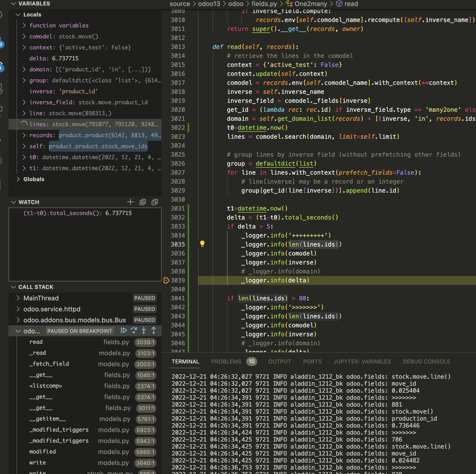This screenshot has width=476, height=474.
Task: Select fields.py in the breadcrumb bar
Action: coord(263,4)
